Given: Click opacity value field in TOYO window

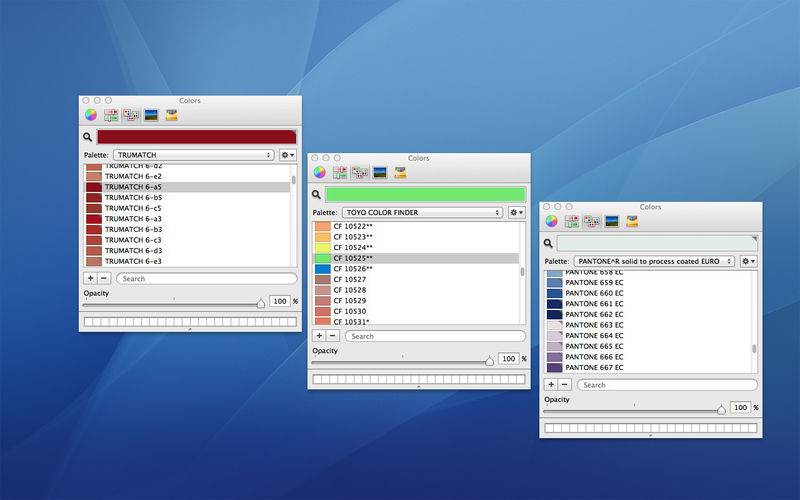Looking at the screenshot, I should click(x=508, y=359).
